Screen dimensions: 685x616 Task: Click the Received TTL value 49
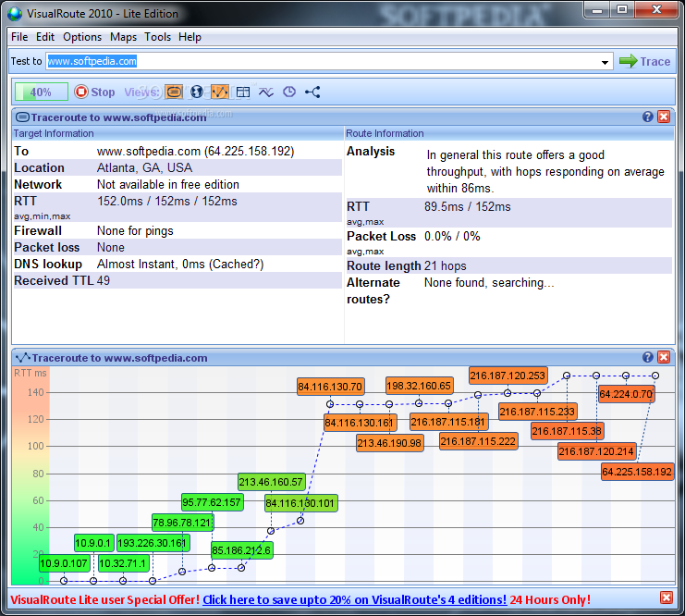point(104,280)
